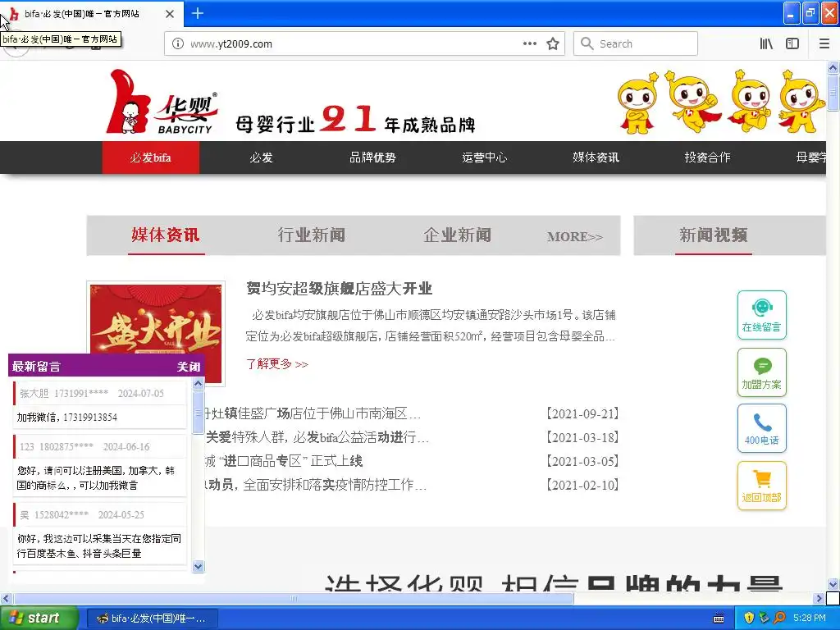The image size is (840, 630).
Task: Bookmark this page with the star icon
Action: [x=553, y=44]
